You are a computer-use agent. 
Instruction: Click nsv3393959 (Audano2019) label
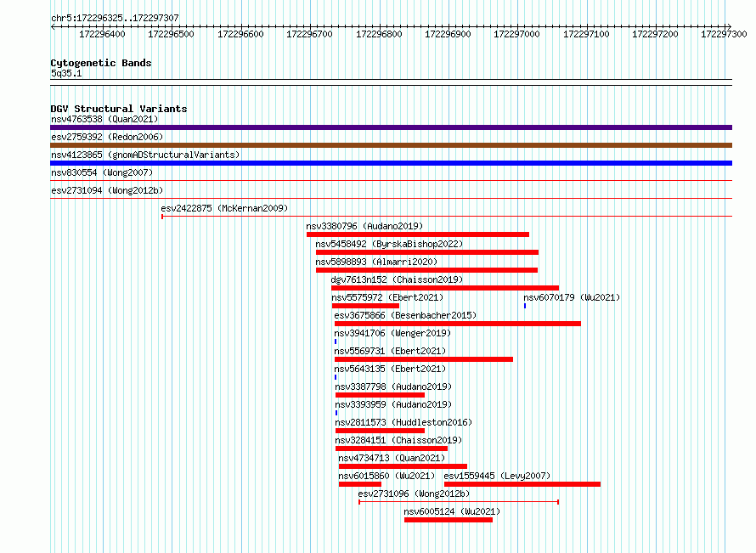(x=393, y=404)
